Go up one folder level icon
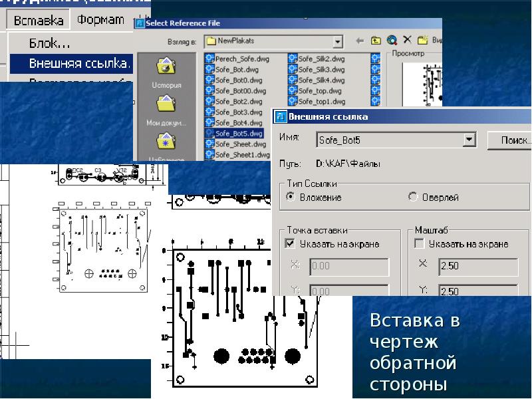This screenshot has width=532, height=399. coord(376,41)
